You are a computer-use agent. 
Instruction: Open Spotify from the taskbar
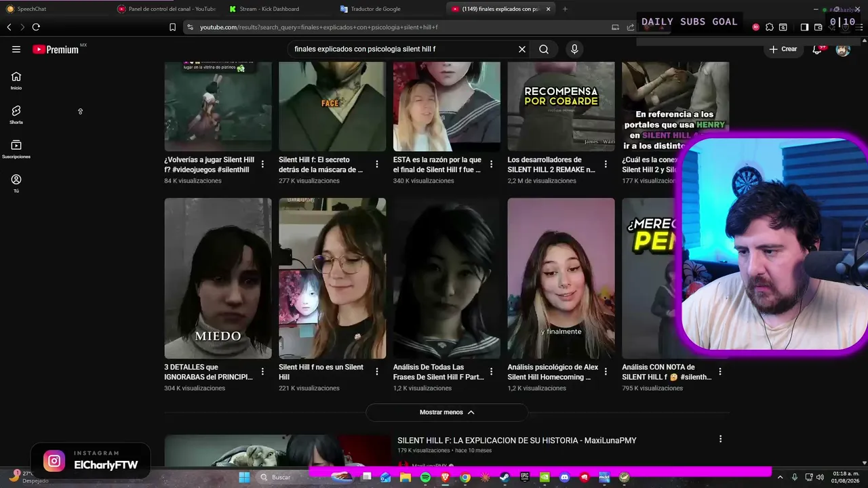[425, 477]
